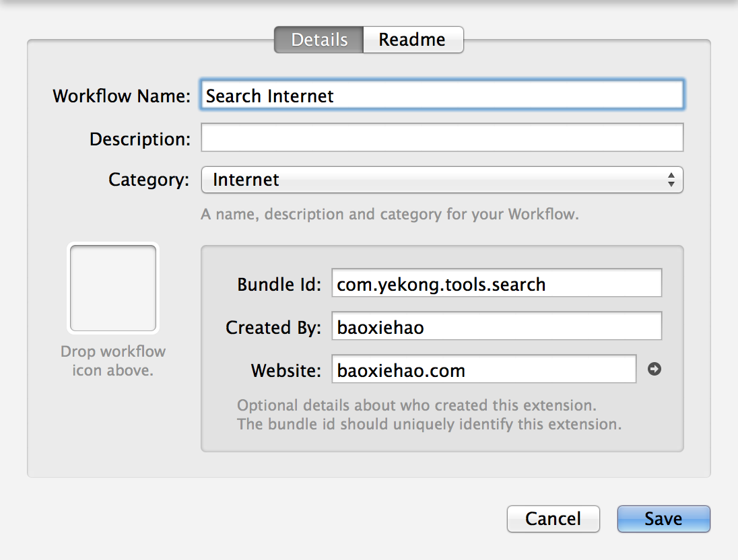Screen dimensions: 738x560
Task: Cancel the workflow details dialog
Action: (553, 519)
